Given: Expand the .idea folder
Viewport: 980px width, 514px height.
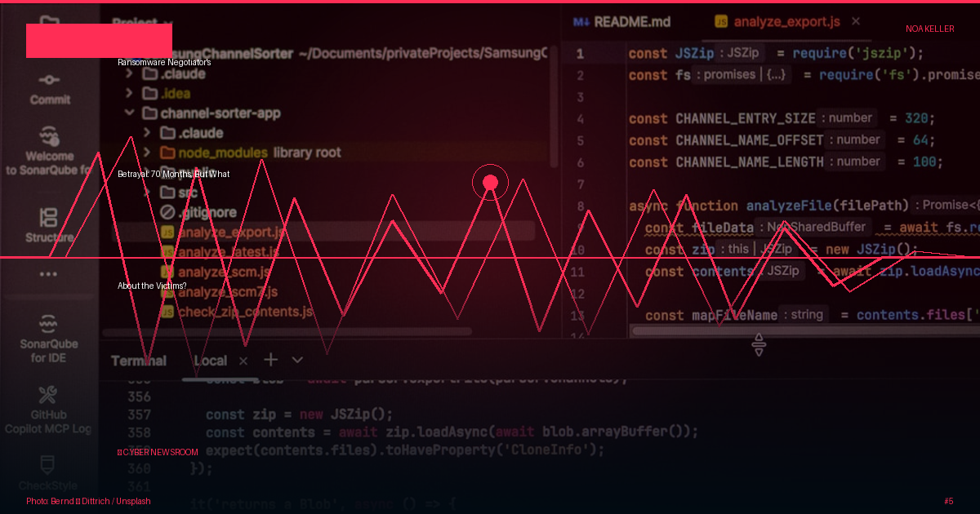Looking at the screenshot, I should tap(129, 93).
